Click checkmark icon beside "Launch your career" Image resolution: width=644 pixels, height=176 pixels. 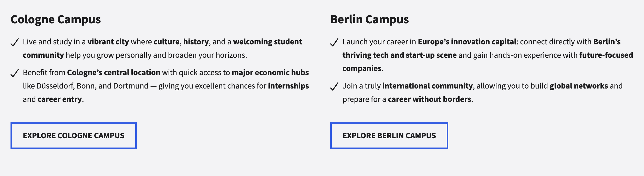tap(334, 42)
